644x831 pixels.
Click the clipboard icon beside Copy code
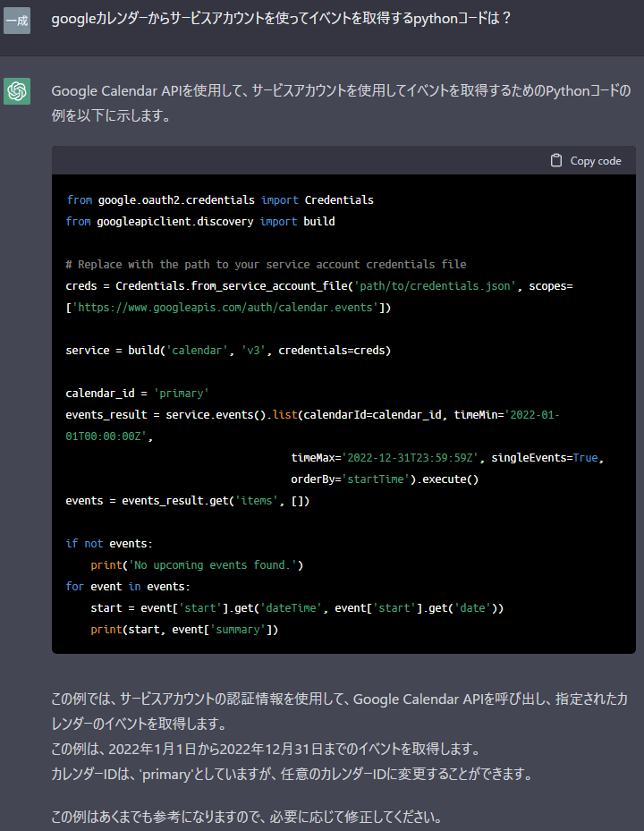pos(556,161)
